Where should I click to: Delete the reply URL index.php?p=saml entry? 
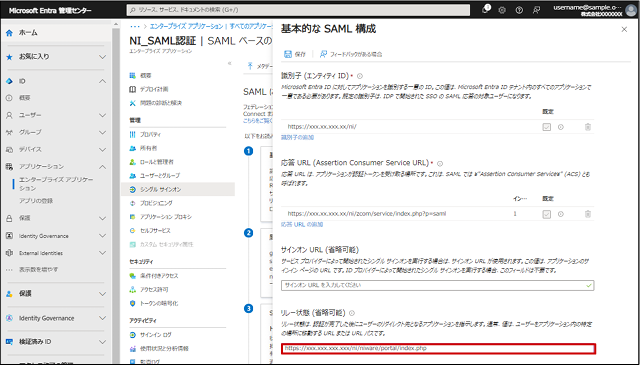coord(588,214)
